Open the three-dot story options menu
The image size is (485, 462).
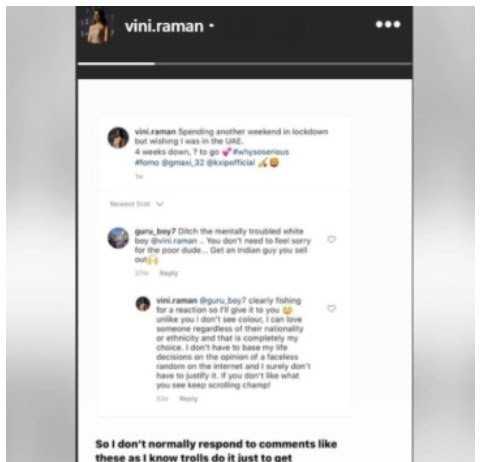pyautogui.click(x=388, y=24)
